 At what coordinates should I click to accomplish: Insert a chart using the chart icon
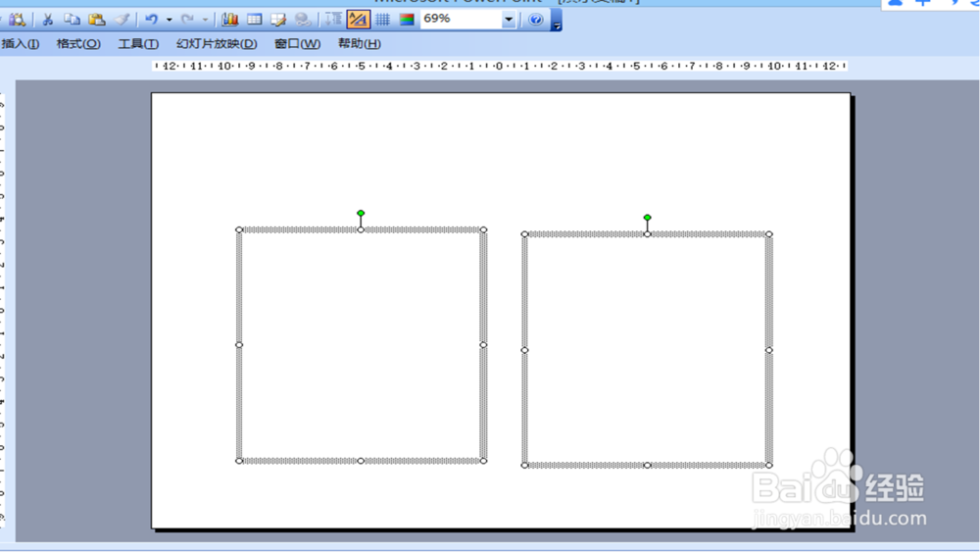(x=229, y=20)
